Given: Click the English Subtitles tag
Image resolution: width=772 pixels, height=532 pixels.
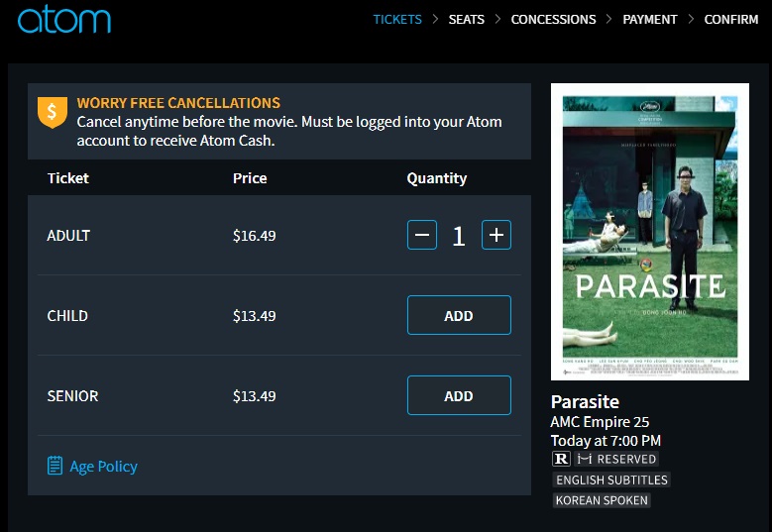Looking at the screenshot, I should pyautogui.click(x=611, y=479).
